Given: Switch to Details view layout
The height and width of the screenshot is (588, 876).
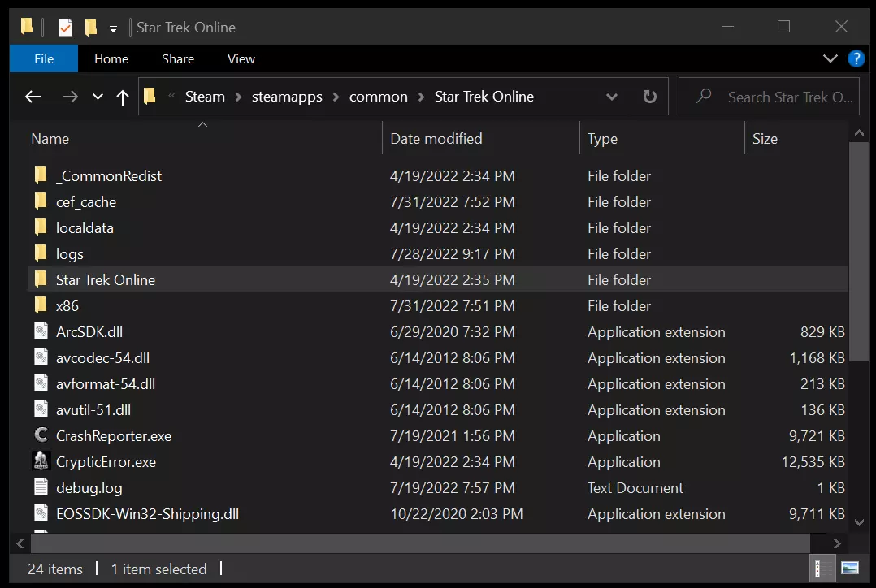Looking at the screenshot, I should click(x=823, y=568).
